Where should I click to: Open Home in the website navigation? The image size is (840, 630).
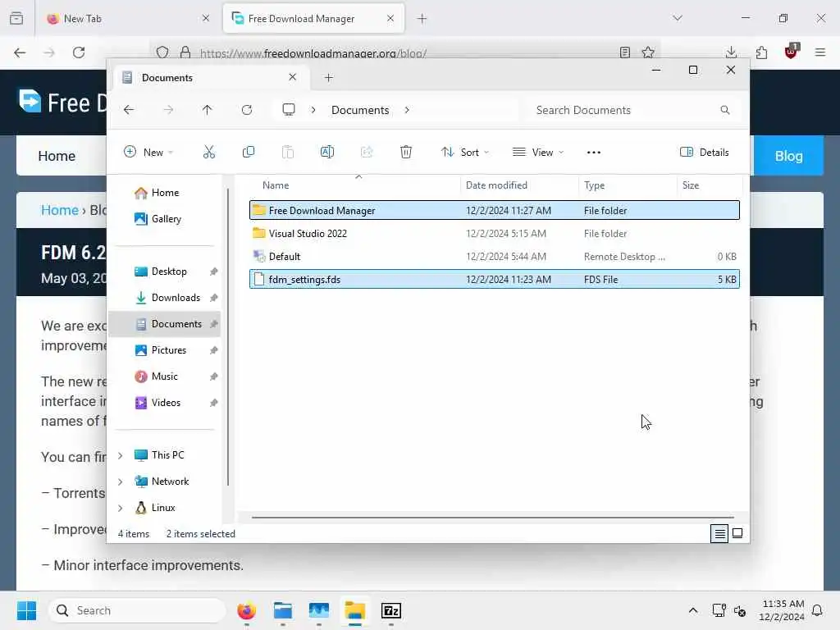tap(57, 156)
